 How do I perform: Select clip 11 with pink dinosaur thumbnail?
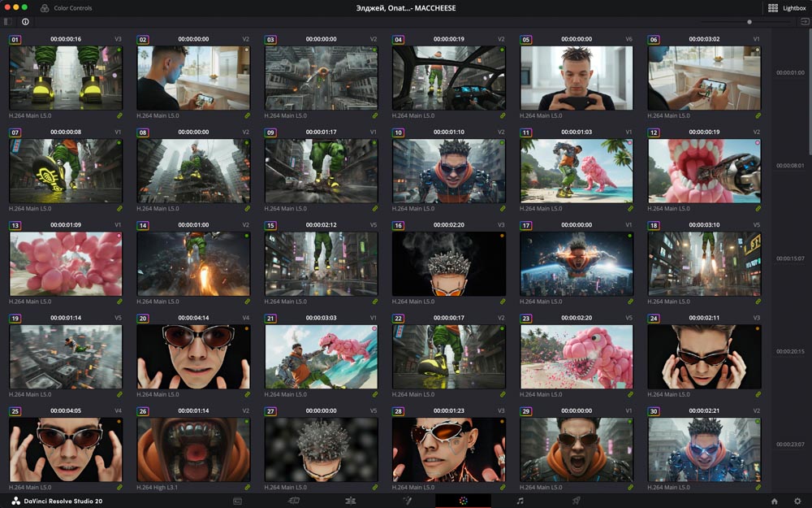click(x=577, y=171)
